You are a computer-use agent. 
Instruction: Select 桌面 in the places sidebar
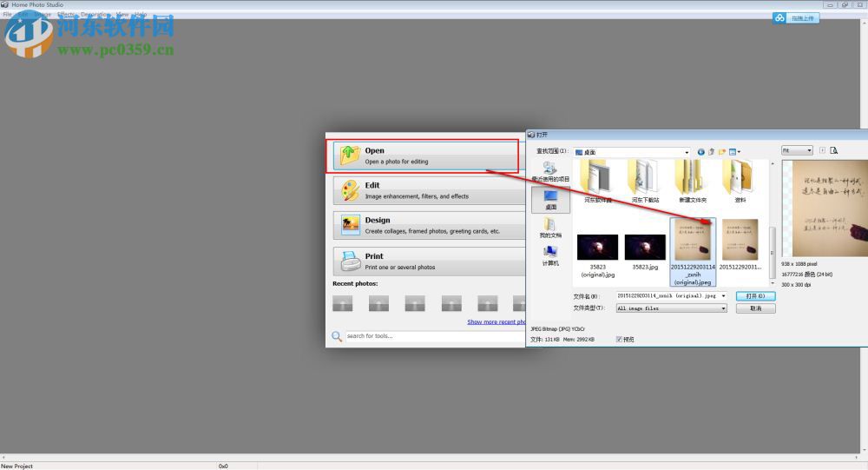click(x=550, y=200)
